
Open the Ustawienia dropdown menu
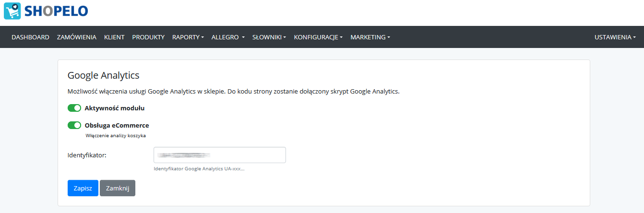tap(615, 37)
